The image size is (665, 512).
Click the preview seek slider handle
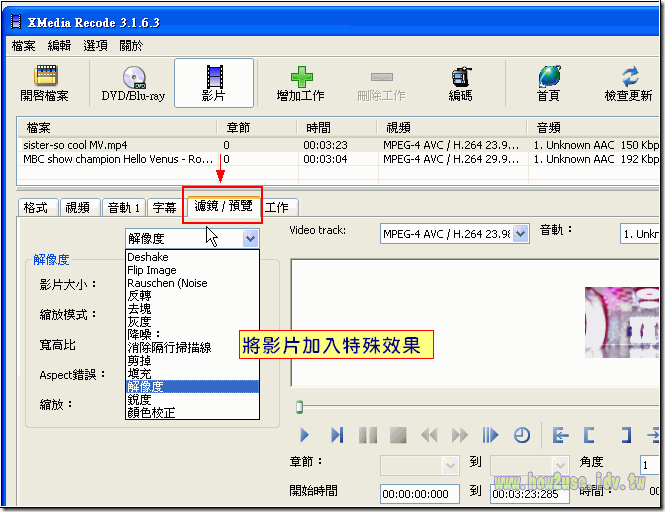[x=297, y=407]
